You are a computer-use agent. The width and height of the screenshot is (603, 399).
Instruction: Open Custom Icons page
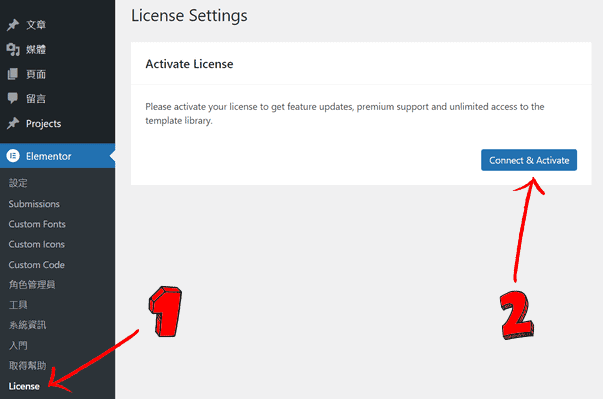37,244
